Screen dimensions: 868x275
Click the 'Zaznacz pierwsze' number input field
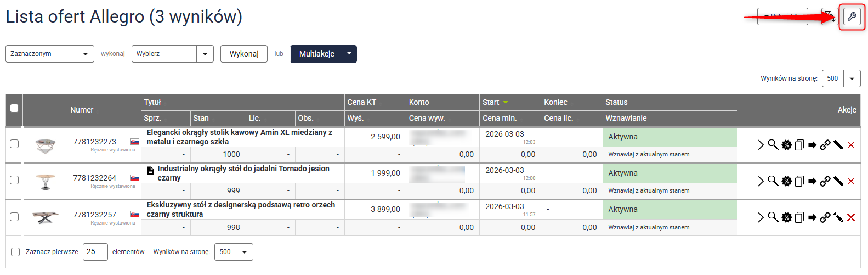pyautogui.click(x=95, y=252)
